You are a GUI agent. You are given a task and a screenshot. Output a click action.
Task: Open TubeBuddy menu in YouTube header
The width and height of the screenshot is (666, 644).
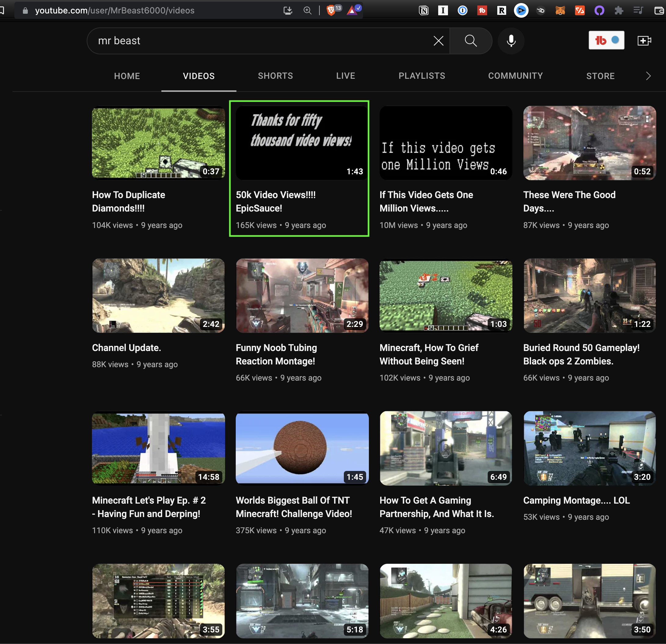pyautogui.click(x=606, y=40)
